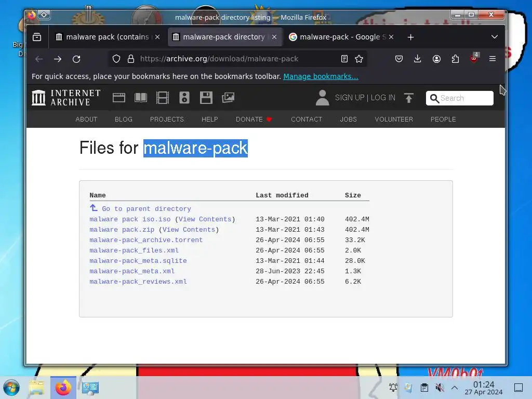Image resolution: width=532 pixels, height=399 pixels.
Task: Open the DONATE menu item
Action: click(254, 119)
